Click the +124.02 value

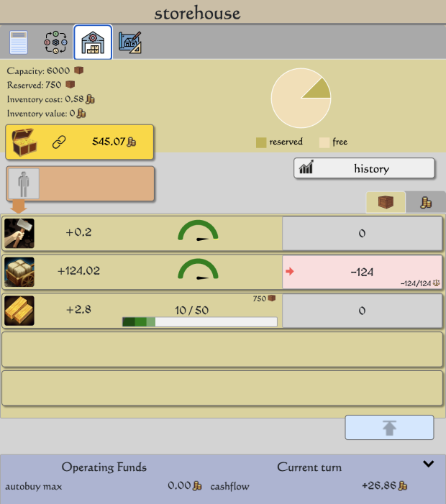pyautogui.click(x=78, y=271)
